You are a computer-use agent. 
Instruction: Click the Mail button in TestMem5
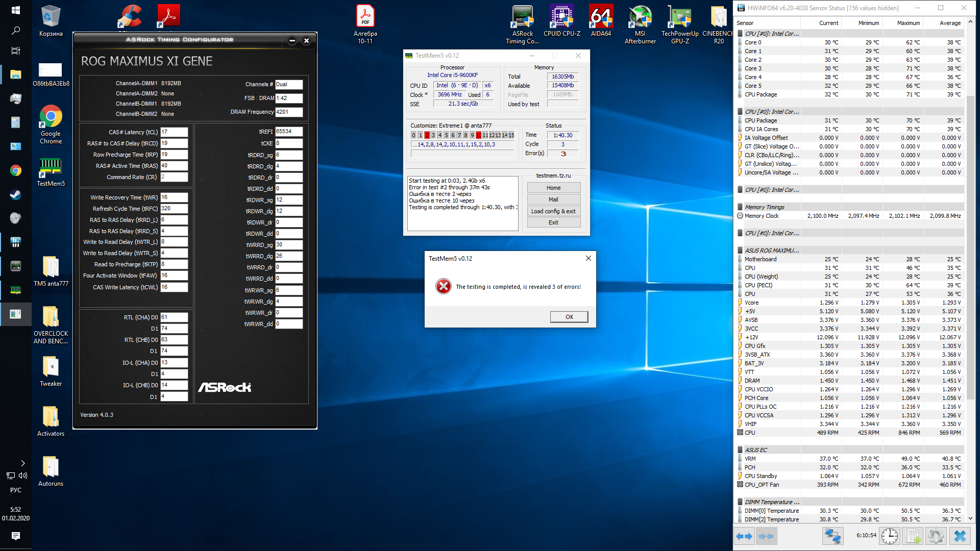point(553,199)
